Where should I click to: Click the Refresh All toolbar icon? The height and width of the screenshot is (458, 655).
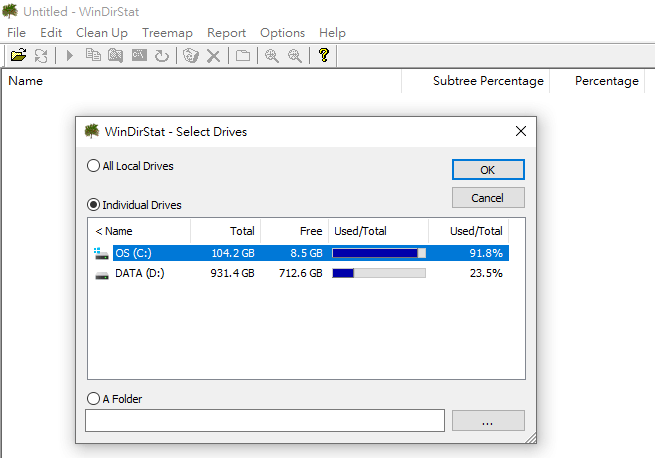(41, 55)
